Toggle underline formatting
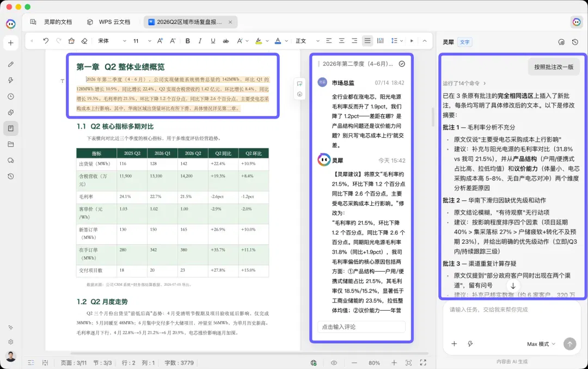The height and width of the screenshot is (369, 588). click(213, 41)
